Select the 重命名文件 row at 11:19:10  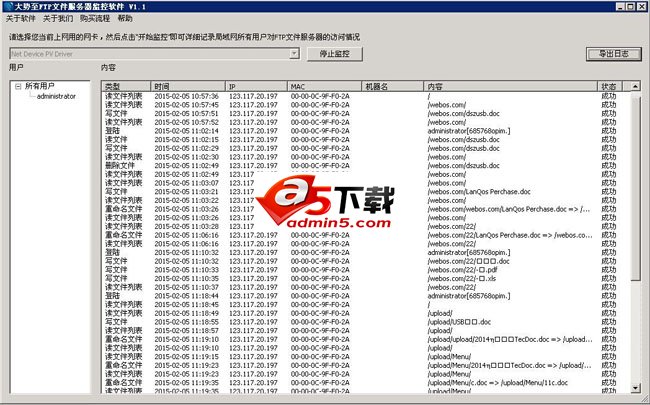[366, 339]
